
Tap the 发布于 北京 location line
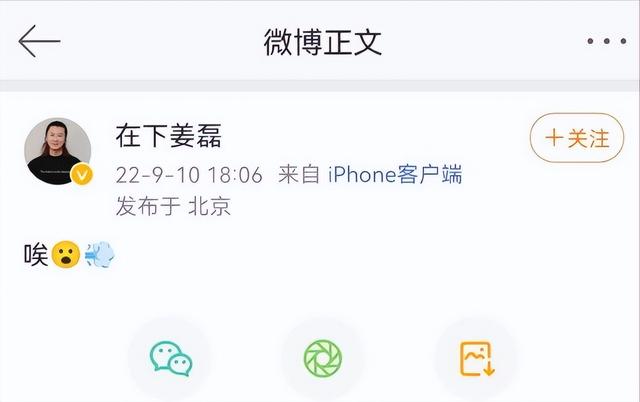click(x=173, y=206)
